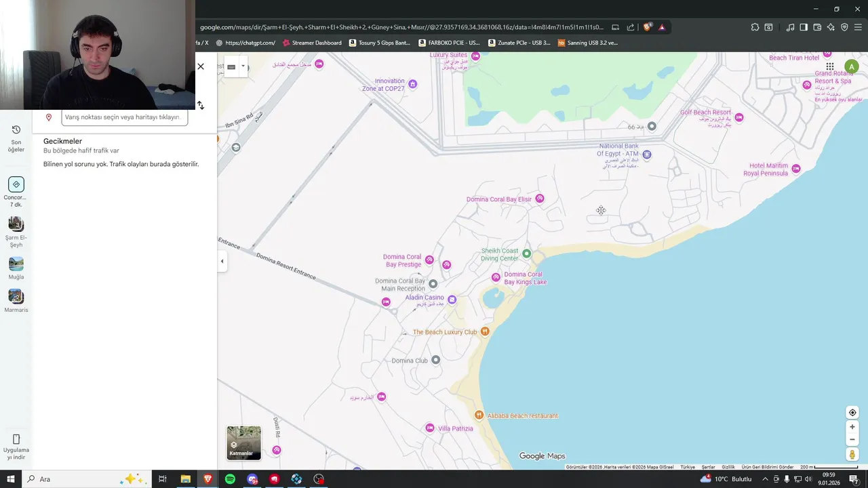Image resolution: width=868 pixels, height=488 pixels.
Task: Open the Brave Shields lion icon
Action: click(648, 27)
